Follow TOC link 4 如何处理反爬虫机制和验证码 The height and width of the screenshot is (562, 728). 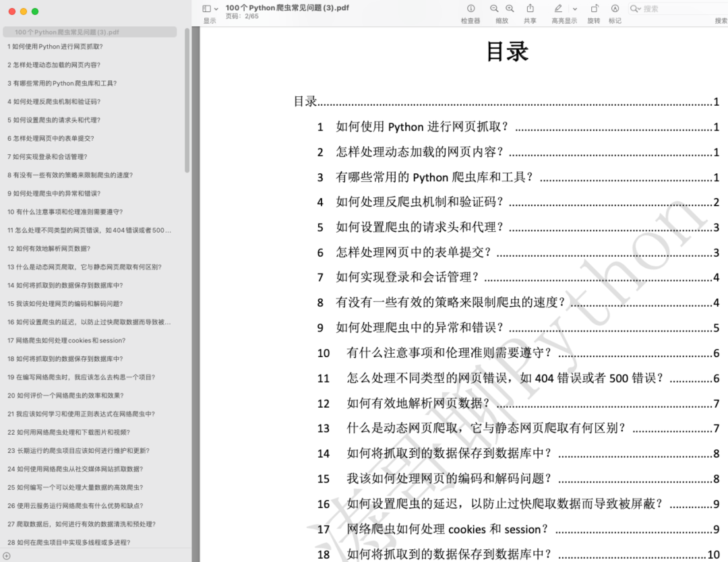[518, 202]
